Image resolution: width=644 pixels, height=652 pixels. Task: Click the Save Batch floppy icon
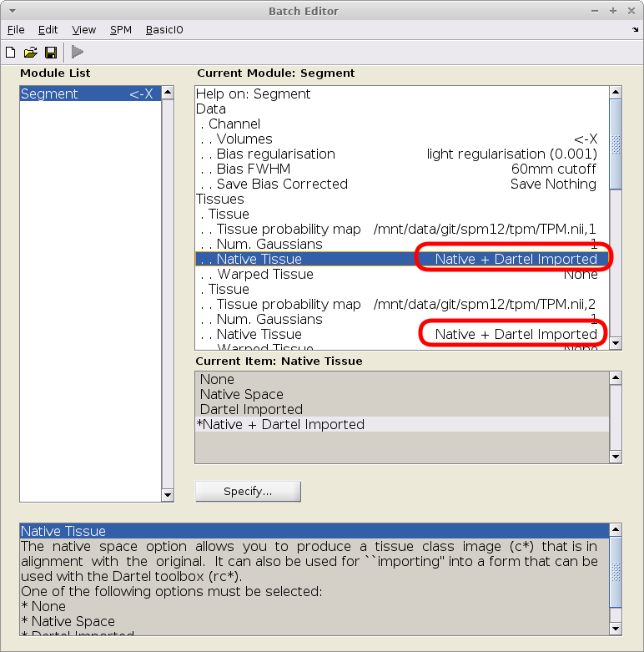[51, 53]
